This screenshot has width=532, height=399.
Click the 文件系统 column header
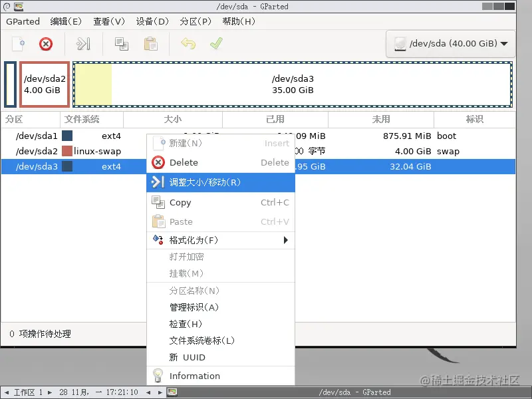[92, 120]
